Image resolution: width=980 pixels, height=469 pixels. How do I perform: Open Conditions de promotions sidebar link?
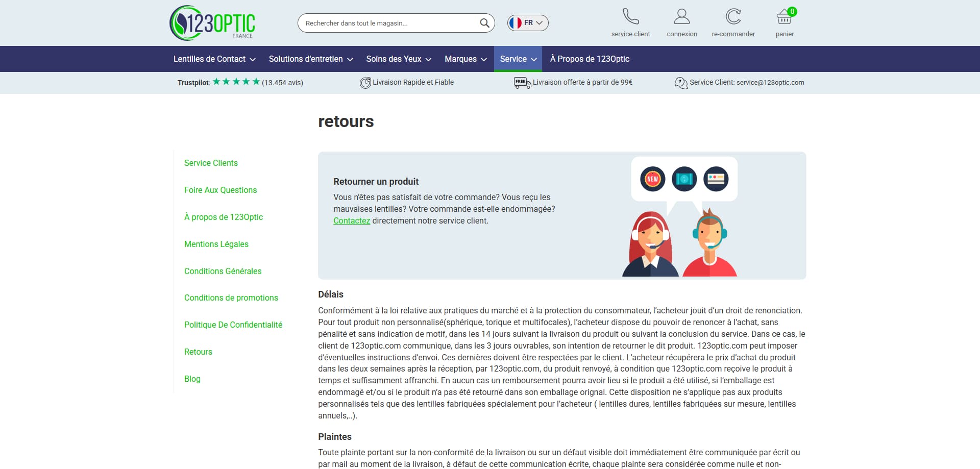[231, 298]
